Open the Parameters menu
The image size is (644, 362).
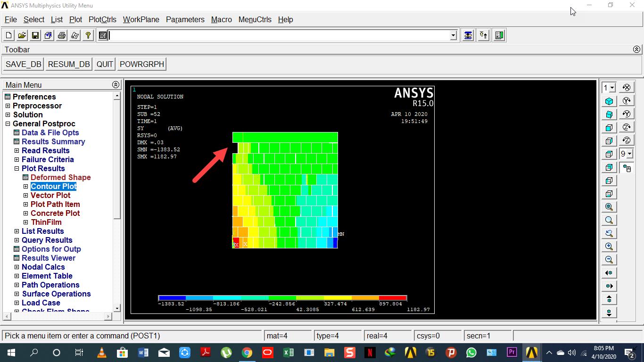(x=185, y=19)
